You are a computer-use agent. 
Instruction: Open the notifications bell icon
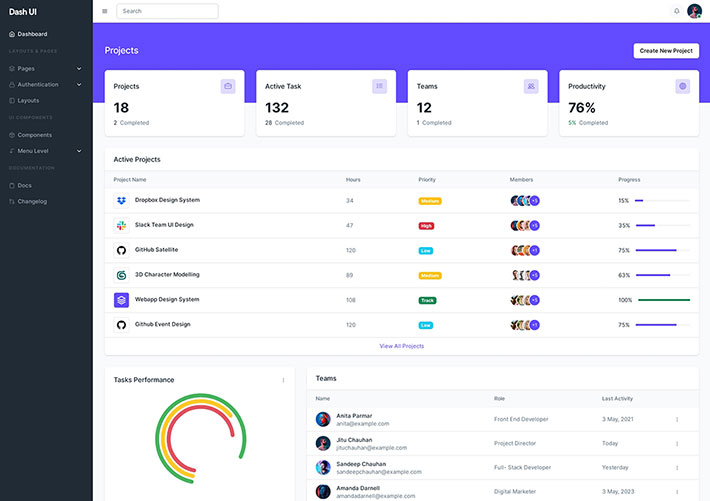tap(676, 11)
